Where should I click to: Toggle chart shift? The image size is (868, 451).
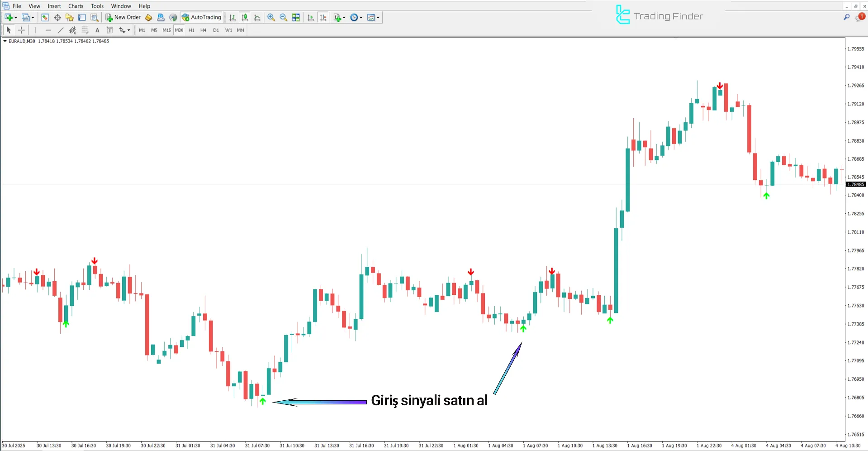tap(323, 17)
